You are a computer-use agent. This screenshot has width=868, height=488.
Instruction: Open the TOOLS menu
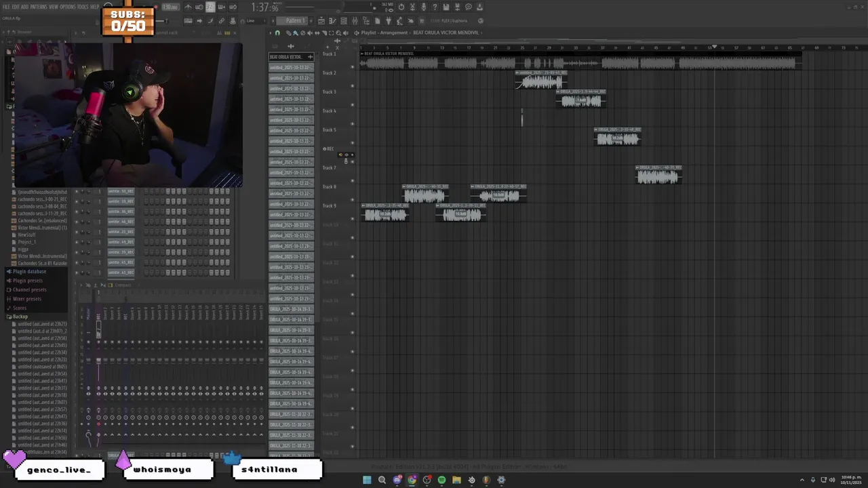83,7
